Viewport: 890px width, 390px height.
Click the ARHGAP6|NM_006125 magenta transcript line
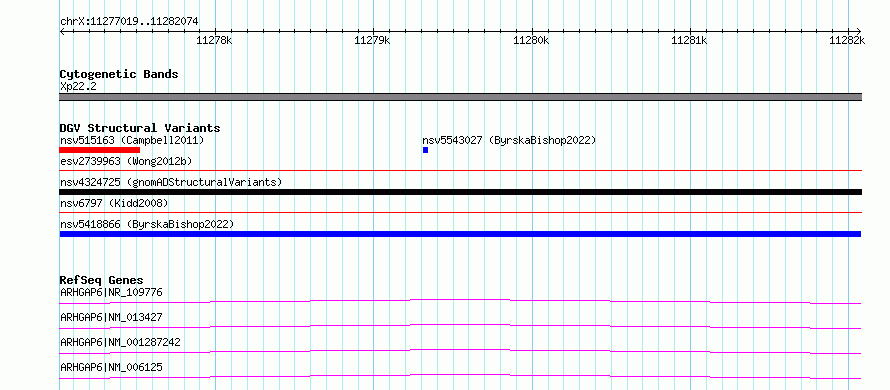coord(460,376)
